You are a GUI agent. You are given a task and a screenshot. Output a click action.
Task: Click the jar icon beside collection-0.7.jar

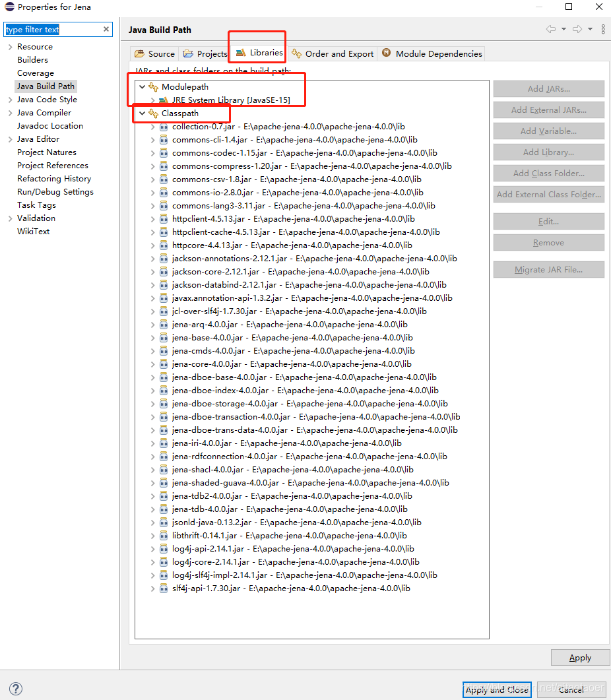click(x=164, y=127)
